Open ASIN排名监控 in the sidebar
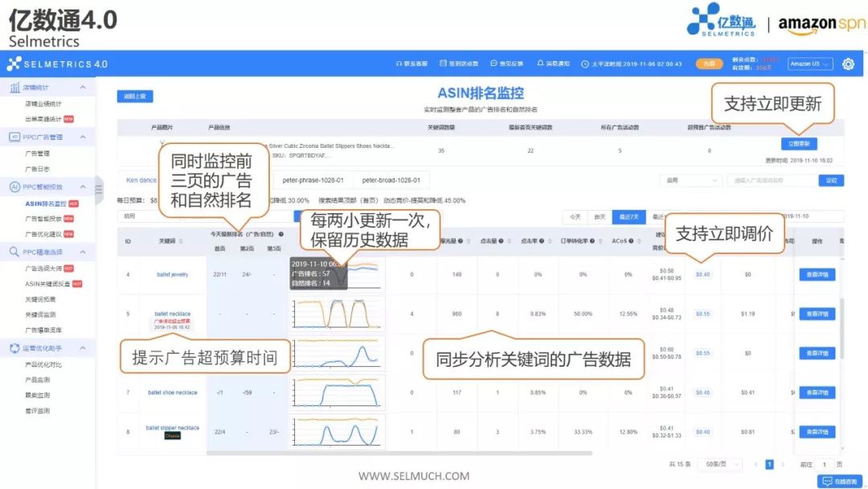This screenshot has height=489, width=868. tap(45, 203)
